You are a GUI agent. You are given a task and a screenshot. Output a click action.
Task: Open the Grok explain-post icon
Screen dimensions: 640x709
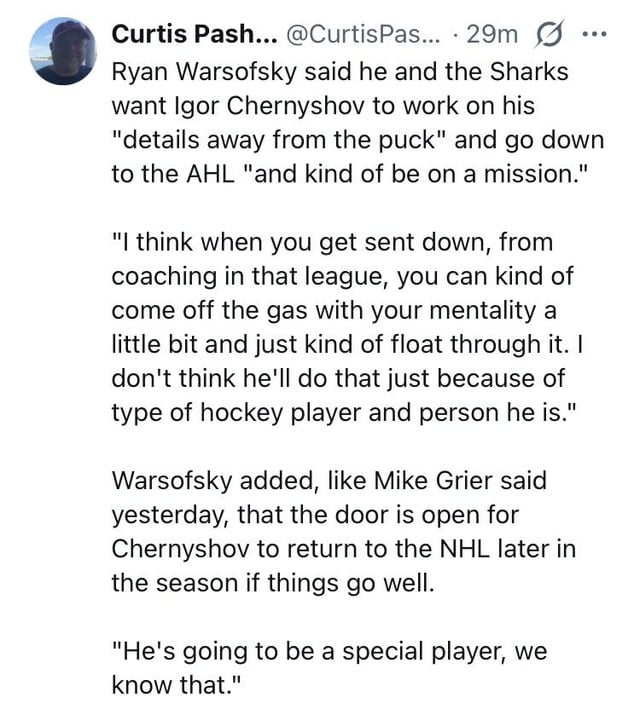[x=547, y=37]
